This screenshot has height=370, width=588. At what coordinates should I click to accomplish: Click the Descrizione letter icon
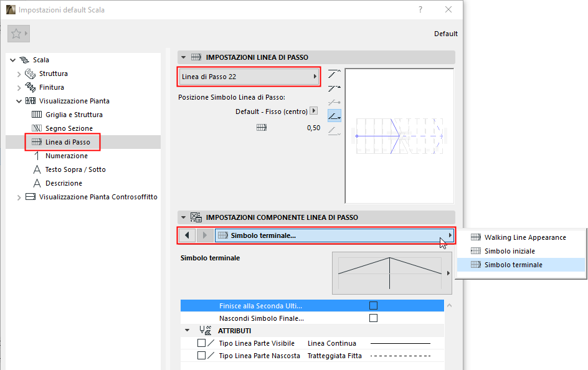pyautogui.click(x=37, y=183)
